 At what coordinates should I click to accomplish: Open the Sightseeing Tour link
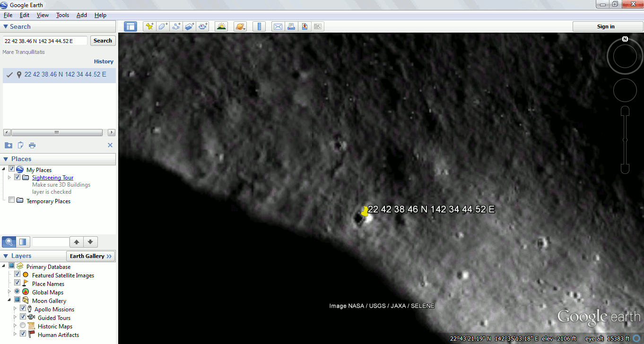click(52, 178)
